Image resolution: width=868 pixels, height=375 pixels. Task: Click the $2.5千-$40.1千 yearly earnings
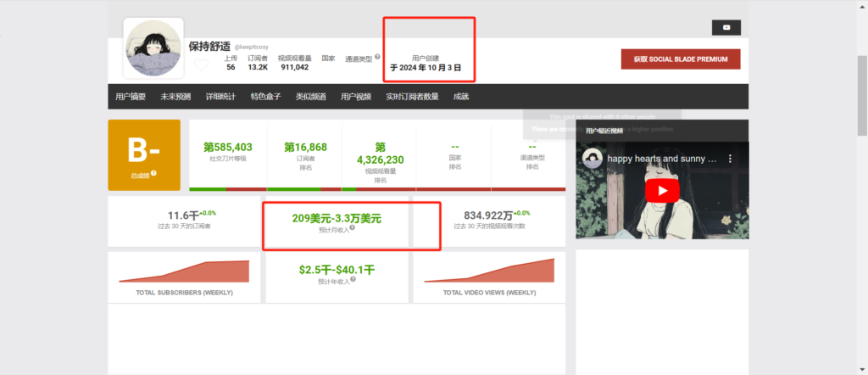pyautogui.click(x=337, y=270)
